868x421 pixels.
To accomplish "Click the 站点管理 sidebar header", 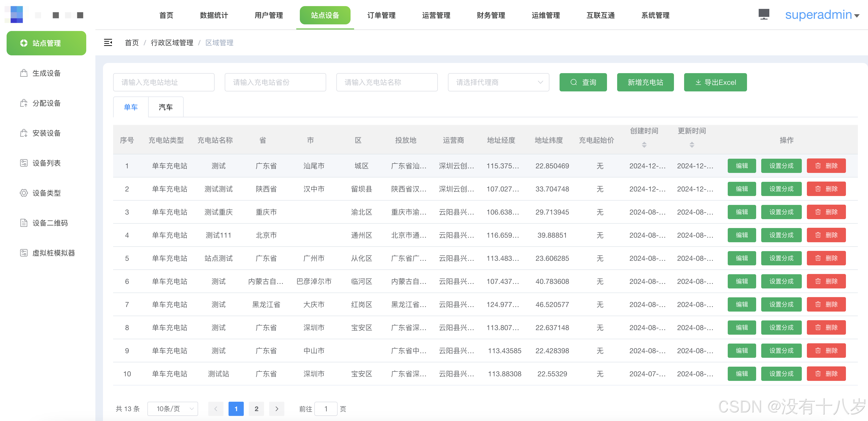I will click(46, 43).
